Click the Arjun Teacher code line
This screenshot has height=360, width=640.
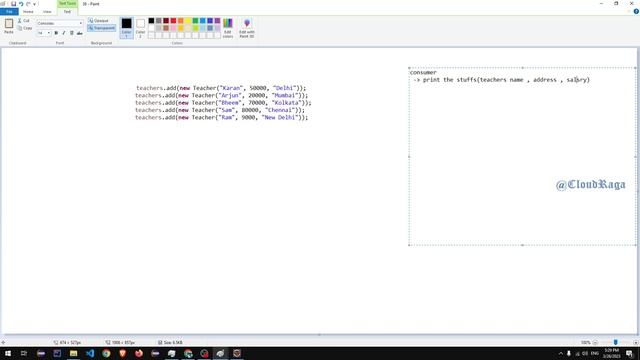point(222,95)
